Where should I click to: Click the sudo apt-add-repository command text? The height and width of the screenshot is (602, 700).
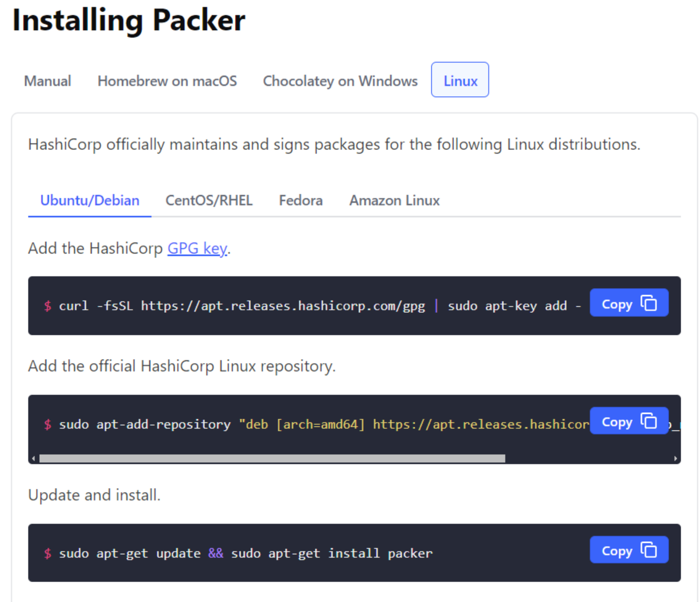pos(324,424)
